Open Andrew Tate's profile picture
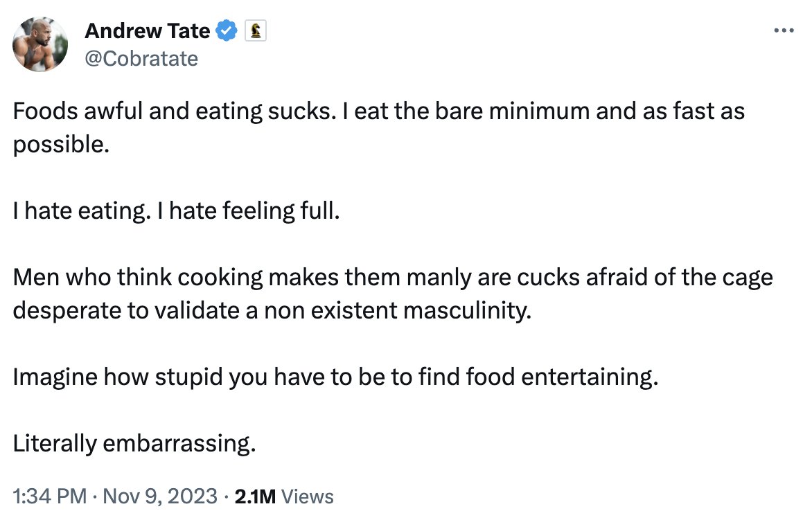This screenshot has height=529, width=812. coord(40,44)
